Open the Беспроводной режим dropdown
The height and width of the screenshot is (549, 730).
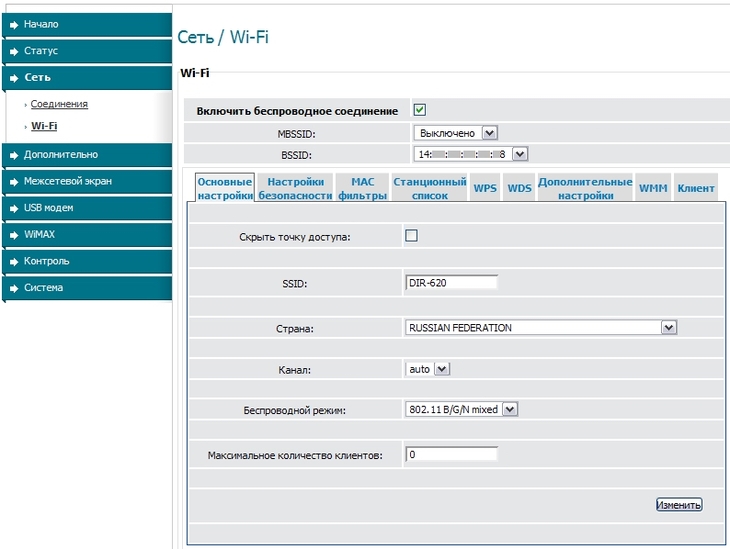[461, 409]
